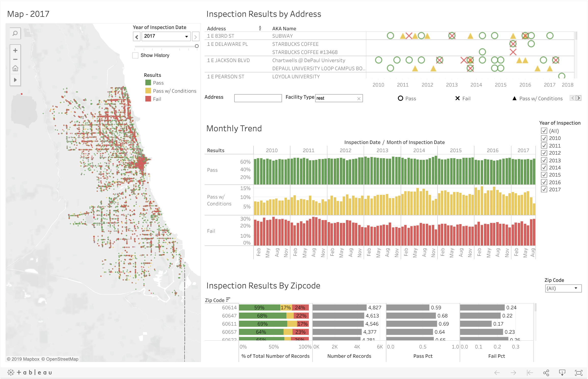Toggle the (All) years checkbox

tap(544, 131)
